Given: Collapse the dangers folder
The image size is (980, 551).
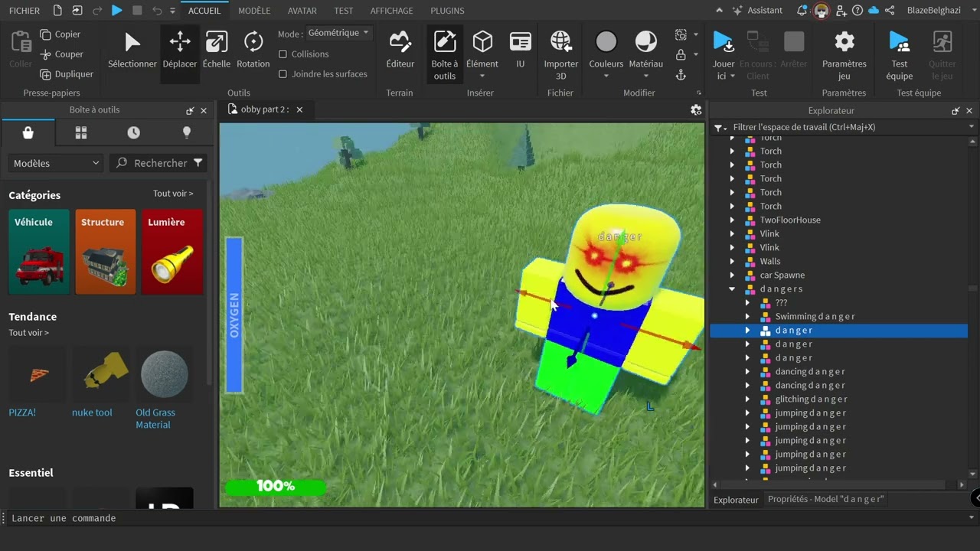Looking at the screenshot, I should (x=732, y=289).
